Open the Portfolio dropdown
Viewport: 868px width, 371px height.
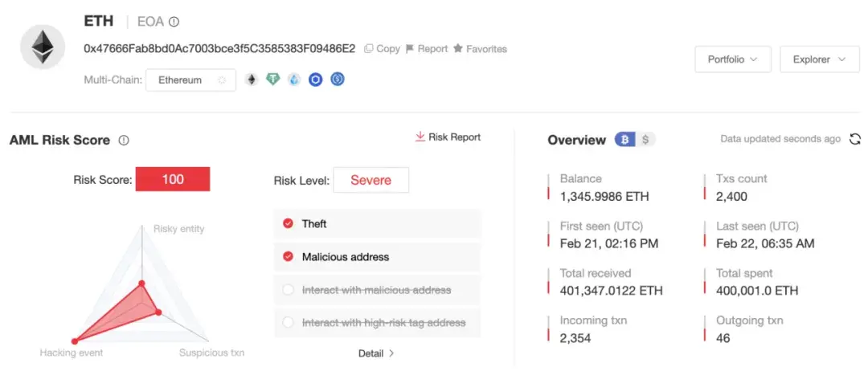733,59
